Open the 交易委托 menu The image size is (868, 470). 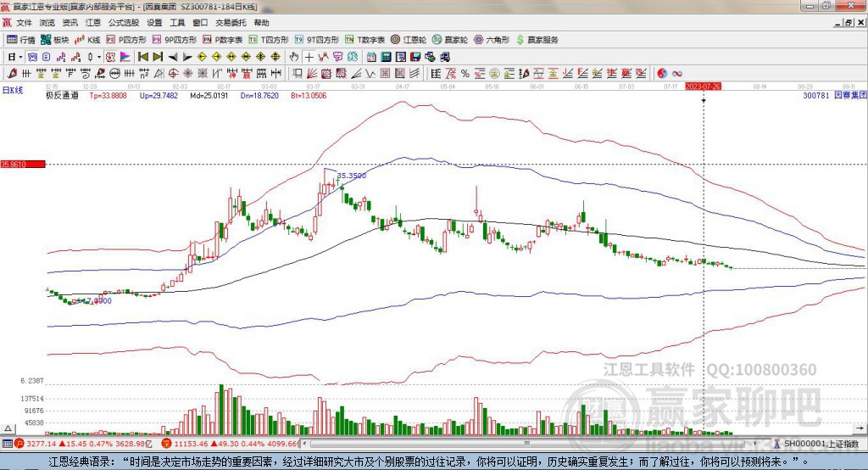(231, 23)
